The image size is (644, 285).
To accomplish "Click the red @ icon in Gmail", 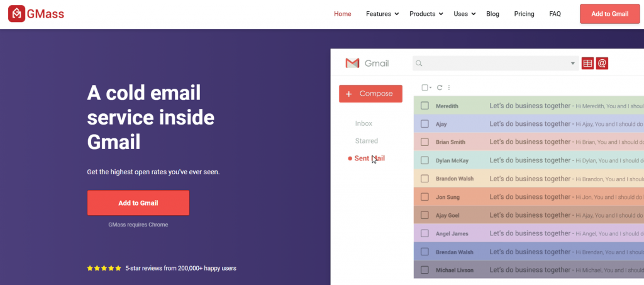I will tap(602, 63).
